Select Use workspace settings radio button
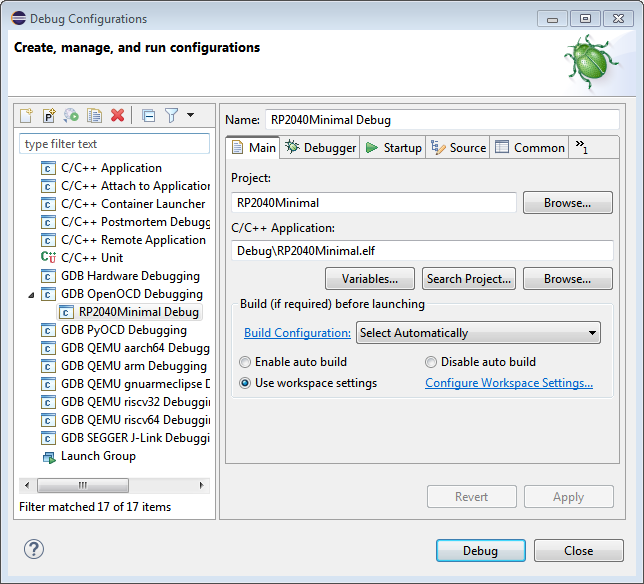The image size is (644, 584). (x=246, y=383)
